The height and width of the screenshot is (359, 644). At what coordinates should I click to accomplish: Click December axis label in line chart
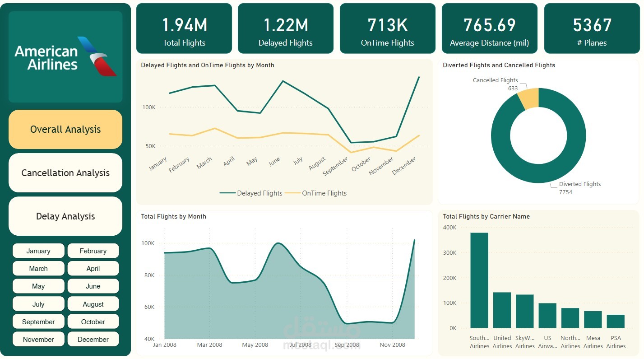click(404, 166)
